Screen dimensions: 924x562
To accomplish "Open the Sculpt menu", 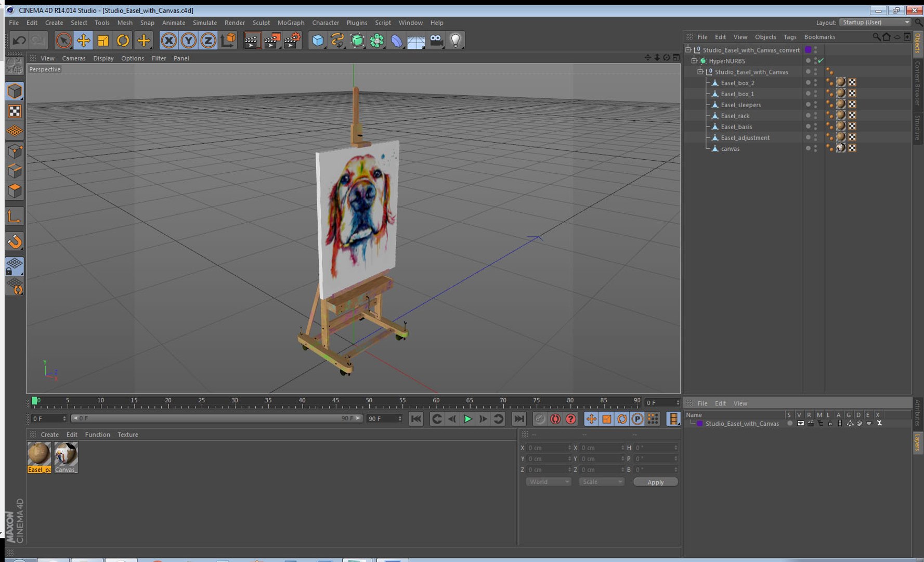I will 261,23.
